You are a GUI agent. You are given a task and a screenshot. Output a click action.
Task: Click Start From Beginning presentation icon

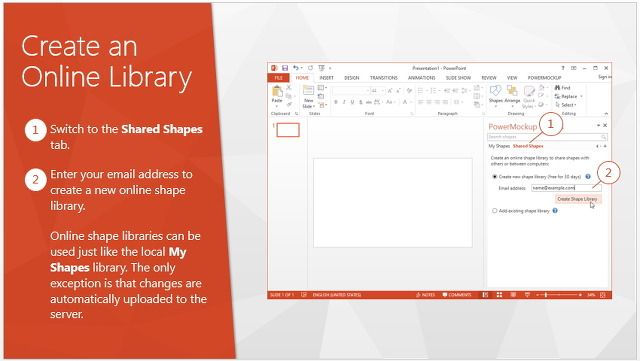pyautogui.click(x=322, y=68)
